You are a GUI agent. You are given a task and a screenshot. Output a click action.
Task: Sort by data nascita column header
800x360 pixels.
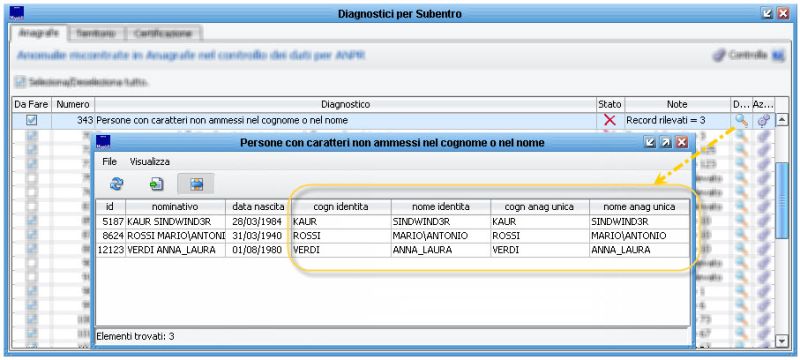(258, 207)
